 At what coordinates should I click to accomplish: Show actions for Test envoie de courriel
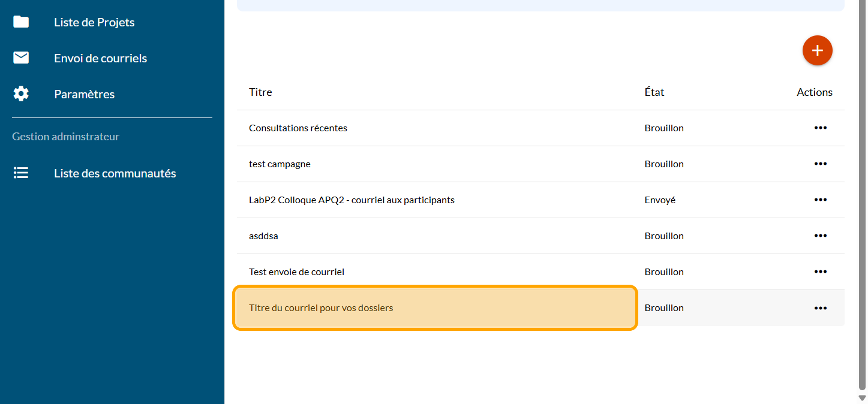(820, 272)
